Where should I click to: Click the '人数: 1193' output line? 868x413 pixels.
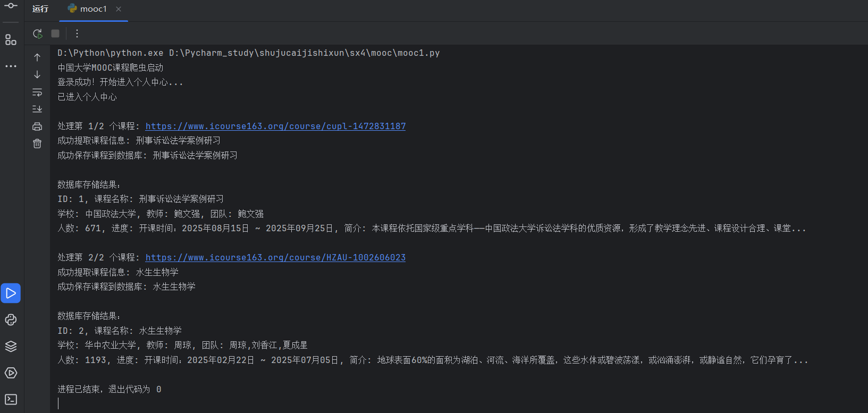[x=433, y=360]
